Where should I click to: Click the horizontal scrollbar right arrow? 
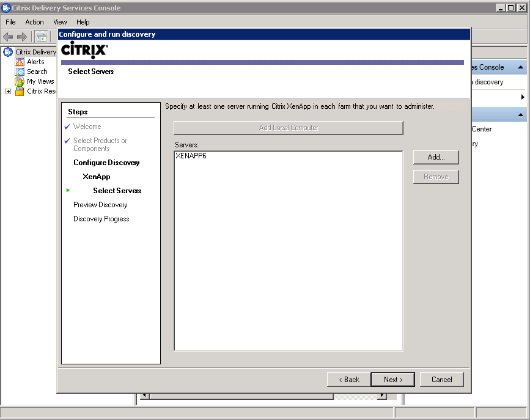tap(382, 396)
